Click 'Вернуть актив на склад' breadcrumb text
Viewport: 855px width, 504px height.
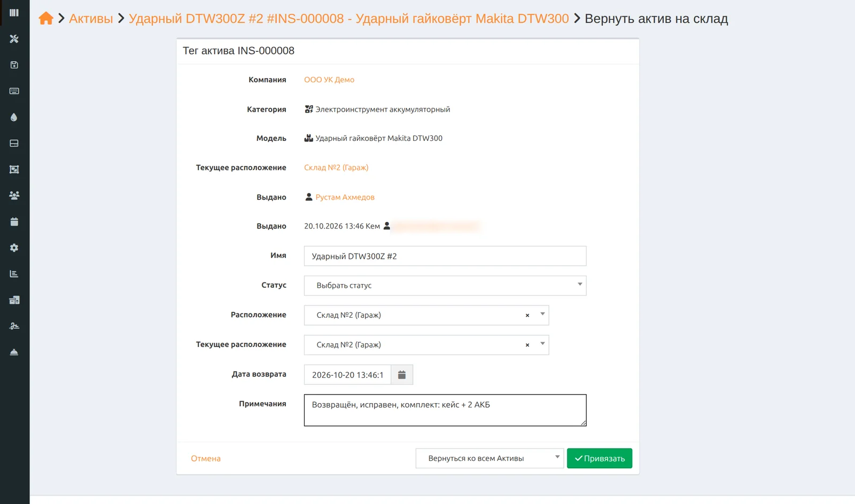[656, 19]
